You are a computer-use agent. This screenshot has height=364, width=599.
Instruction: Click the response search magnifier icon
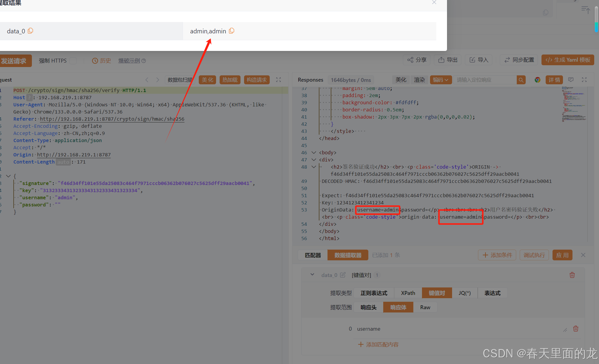(521, 80)
